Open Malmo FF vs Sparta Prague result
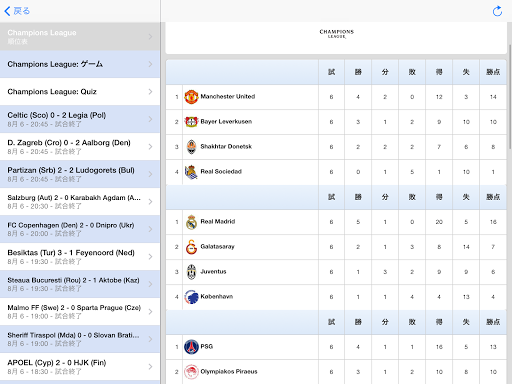The image size is (512, 384). [80, 312]
